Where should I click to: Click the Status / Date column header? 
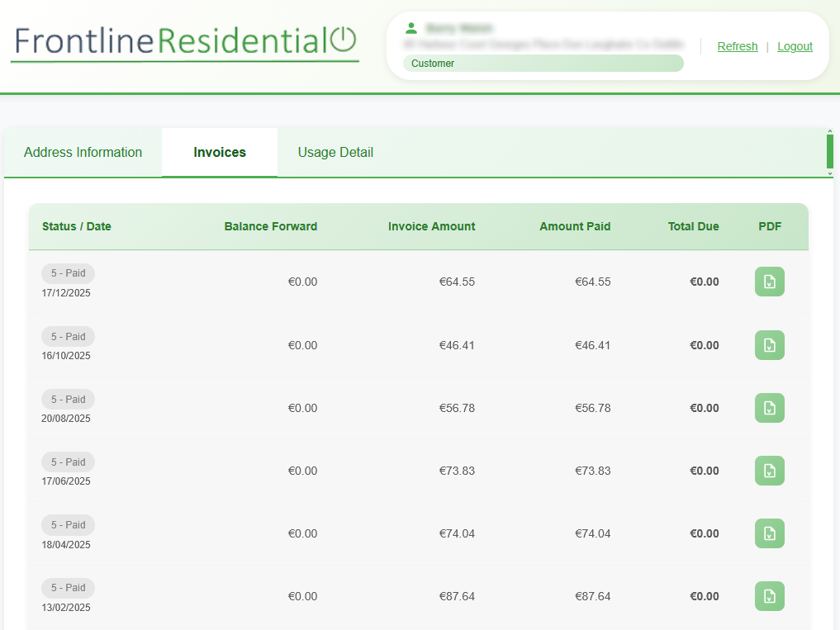click(76, 226)
